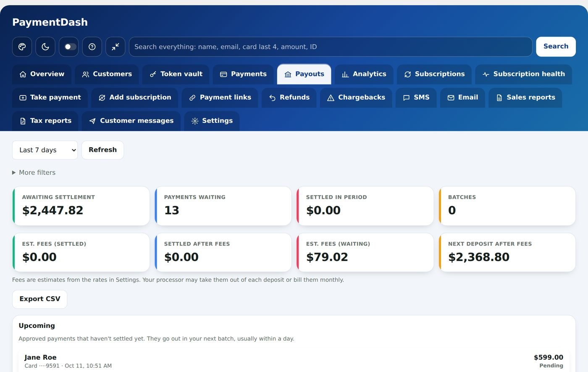
Task: Open the Customer messages tab
Action: point(131,121)
